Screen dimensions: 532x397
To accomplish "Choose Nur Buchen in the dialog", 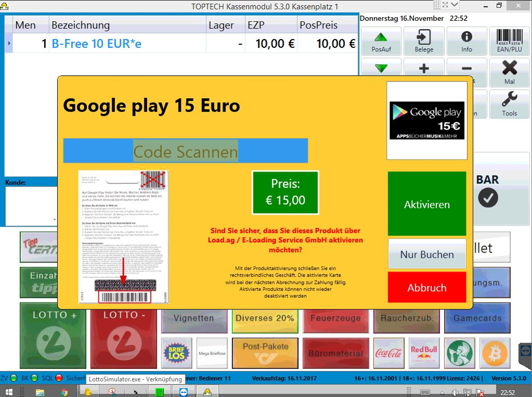I will tap(427, 254).
